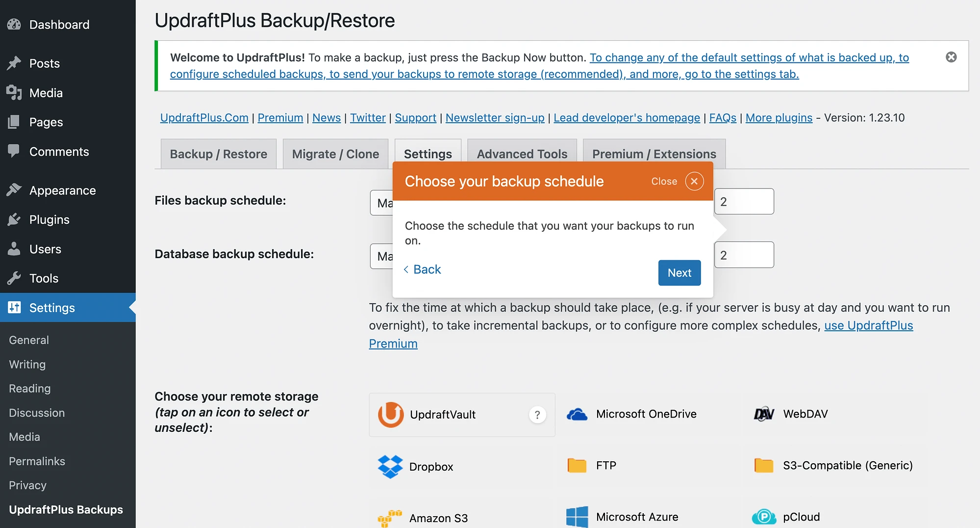Screen dimensions: 980x528
Task: Switch to the Migrate / Clone tab
Action: click(x=335, y=154)
